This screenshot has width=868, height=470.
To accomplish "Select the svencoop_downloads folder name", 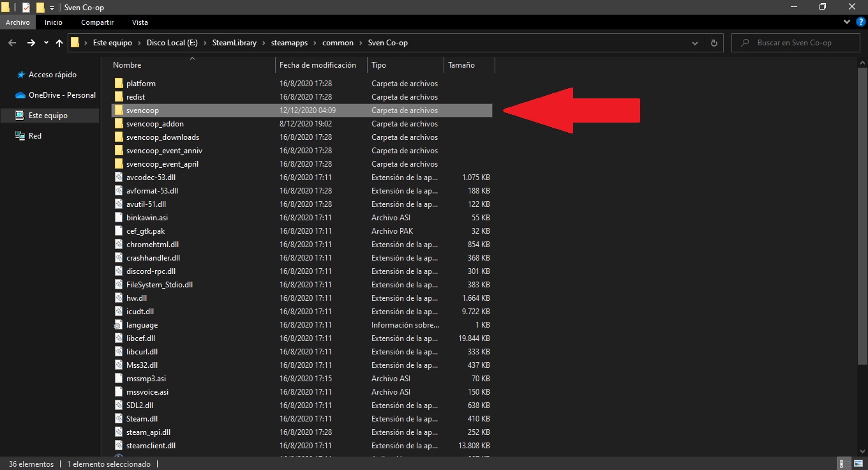I will coord(163,137).
